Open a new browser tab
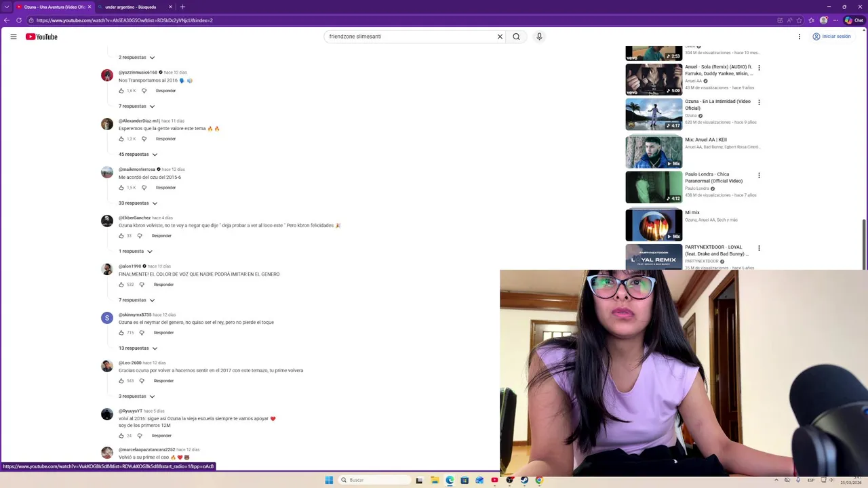The width and height of the screenshot is (868, 488). (x=182, y=7)
